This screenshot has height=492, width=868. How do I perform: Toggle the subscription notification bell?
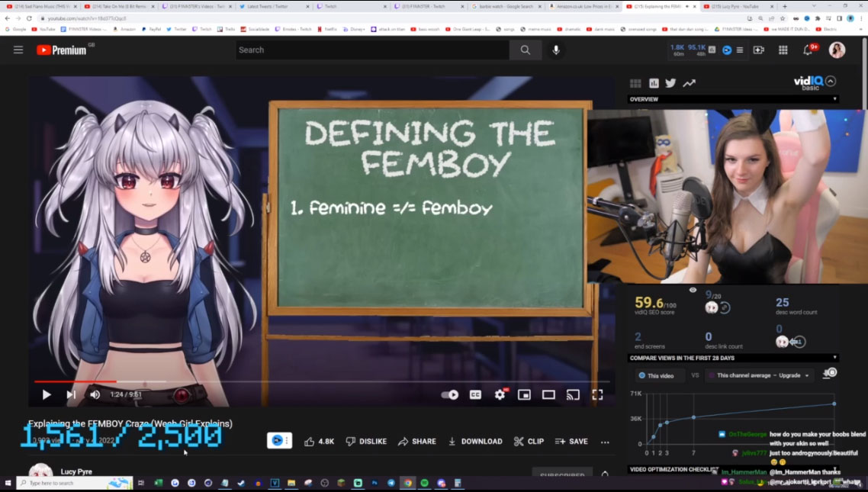(x=605, y=474)
